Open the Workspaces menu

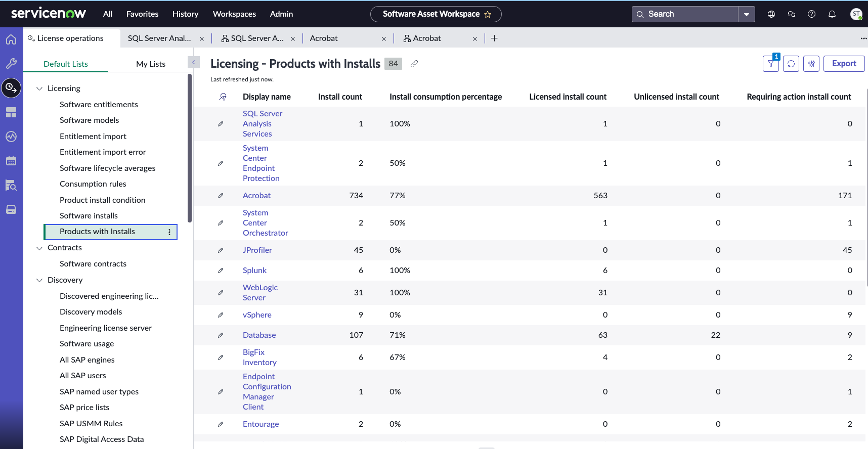(x=234, y=14)
